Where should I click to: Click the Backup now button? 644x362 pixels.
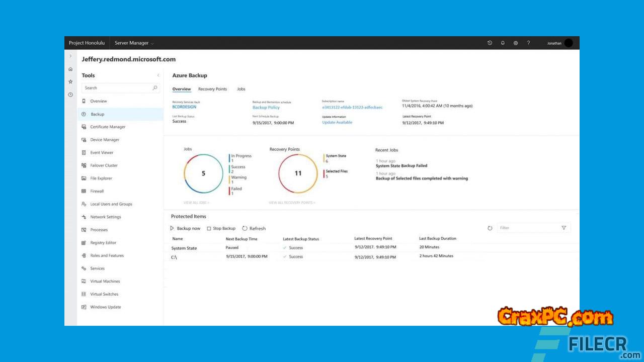click(185, 228)
